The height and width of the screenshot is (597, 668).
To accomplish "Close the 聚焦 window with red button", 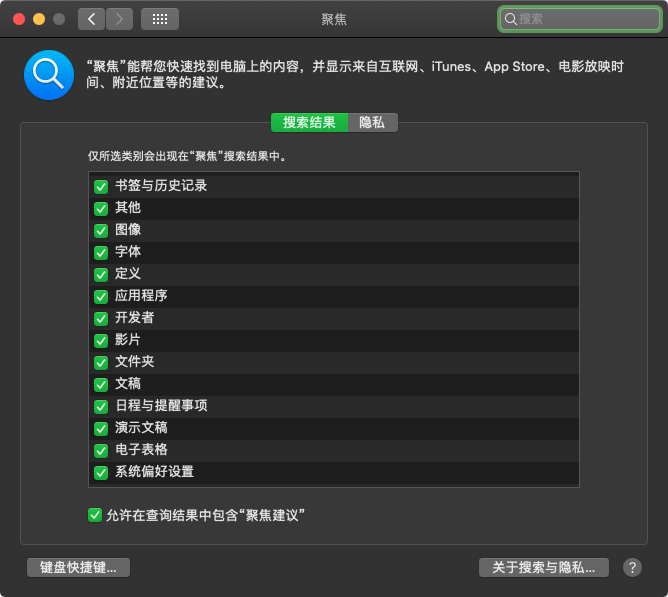I will [19, 19].
